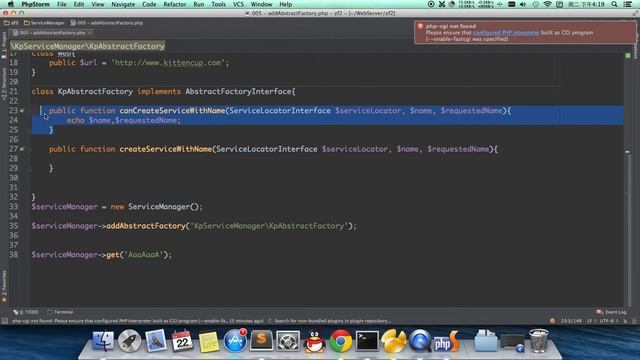The image size is (640, 360).
Task: Open the Code menu
Action: click(x=149, y=4)
